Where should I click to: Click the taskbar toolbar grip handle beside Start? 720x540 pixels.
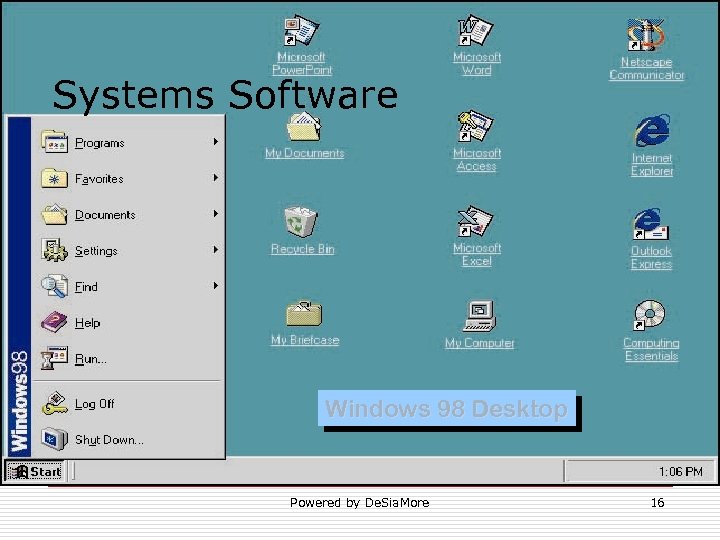[x=72, y=471]
